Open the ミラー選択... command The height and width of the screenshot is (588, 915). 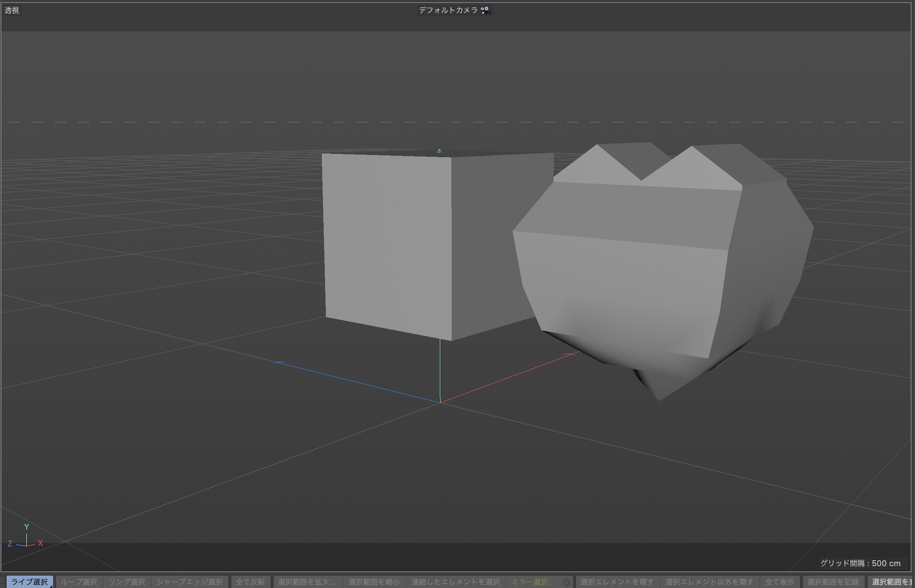[x=533, y=582]
